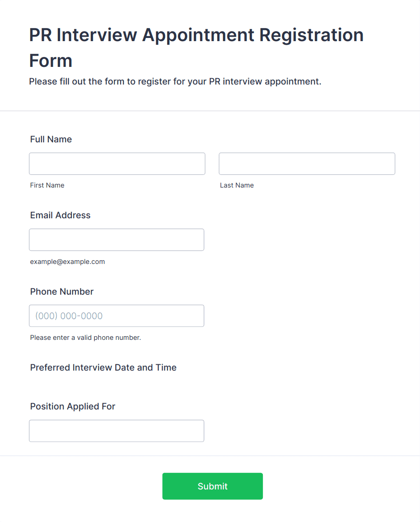Click the Email Address label
Viewport: 420px width, 522px height.
click(x=61, y=215)
